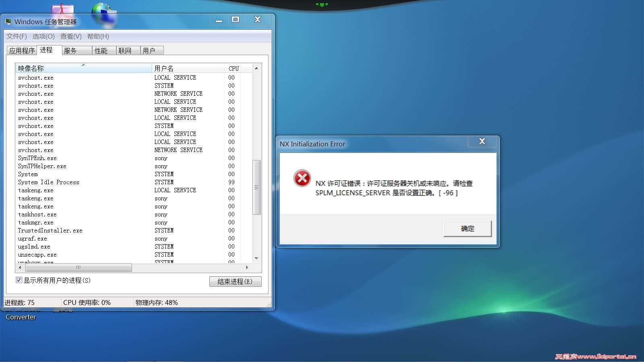Click the horizontal scrollbar thumb in process list
The width and height of the screenshot is (644, 362).
tap(78, 267)
